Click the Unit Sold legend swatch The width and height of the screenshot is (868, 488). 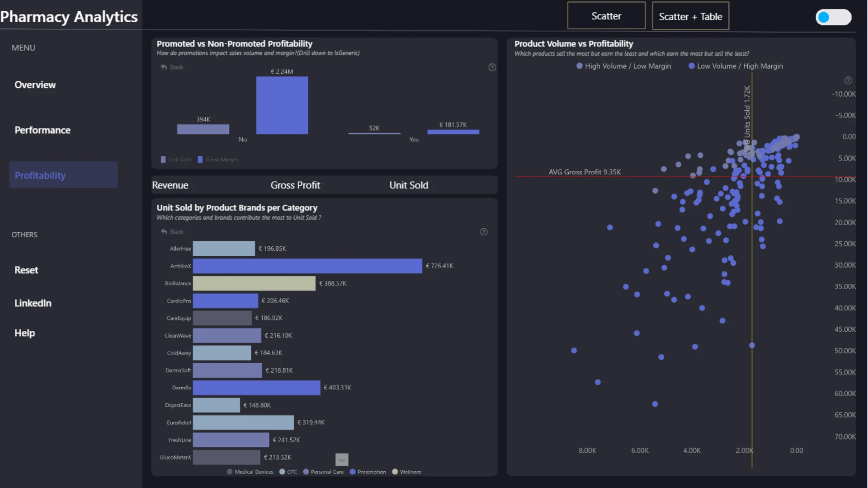coord(163,160)
